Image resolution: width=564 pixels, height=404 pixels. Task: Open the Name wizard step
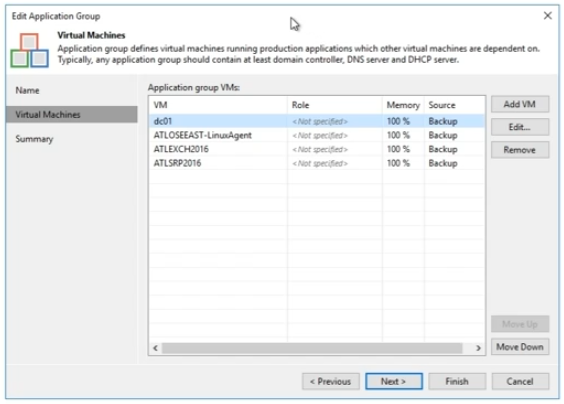(x=27, y=90)
